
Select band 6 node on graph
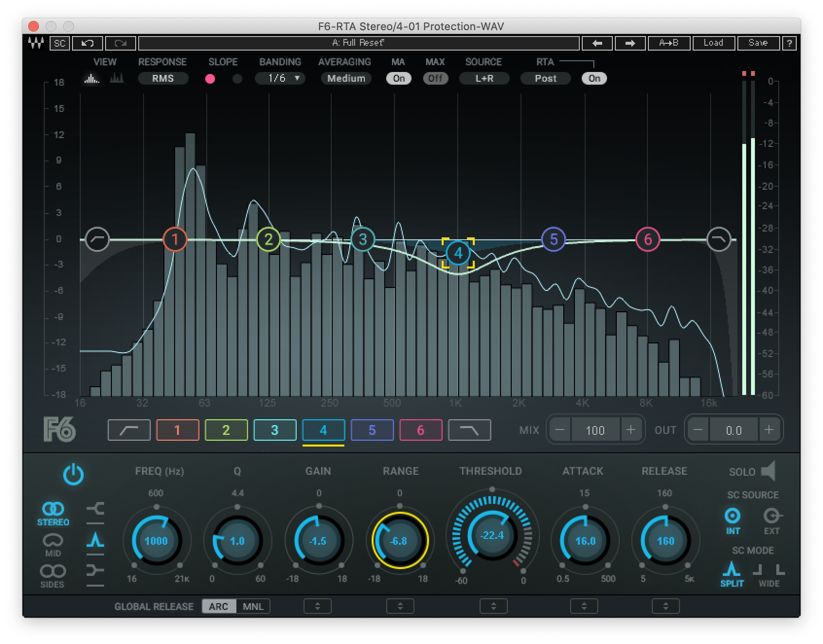[648, 239]
